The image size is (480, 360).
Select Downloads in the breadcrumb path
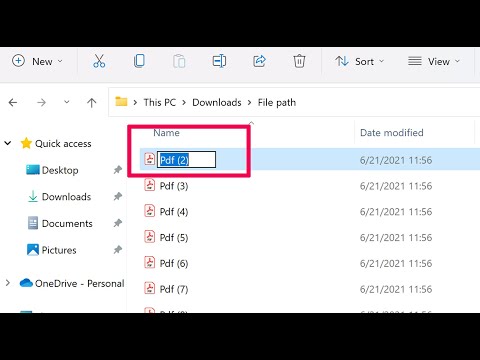point(217,102)
